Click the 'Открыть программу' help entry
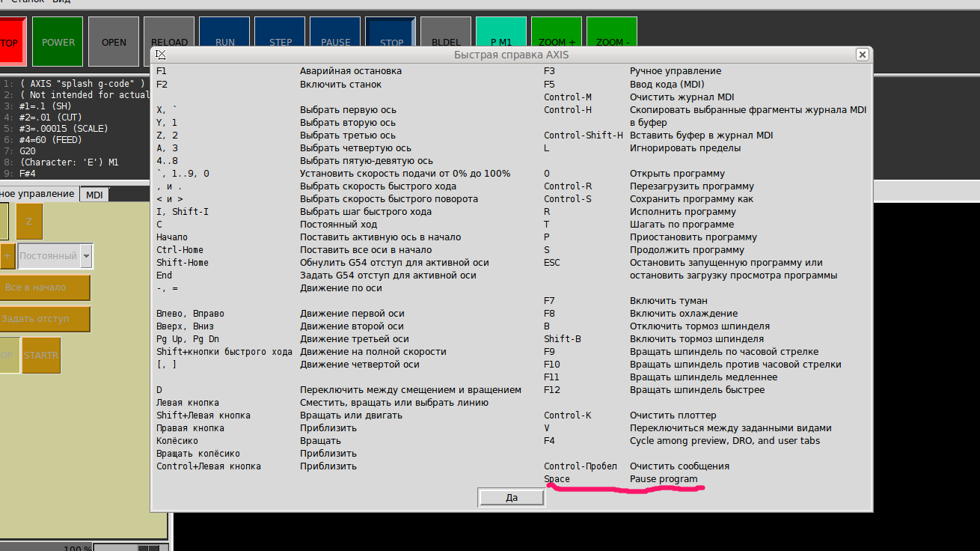 (678, 174)
